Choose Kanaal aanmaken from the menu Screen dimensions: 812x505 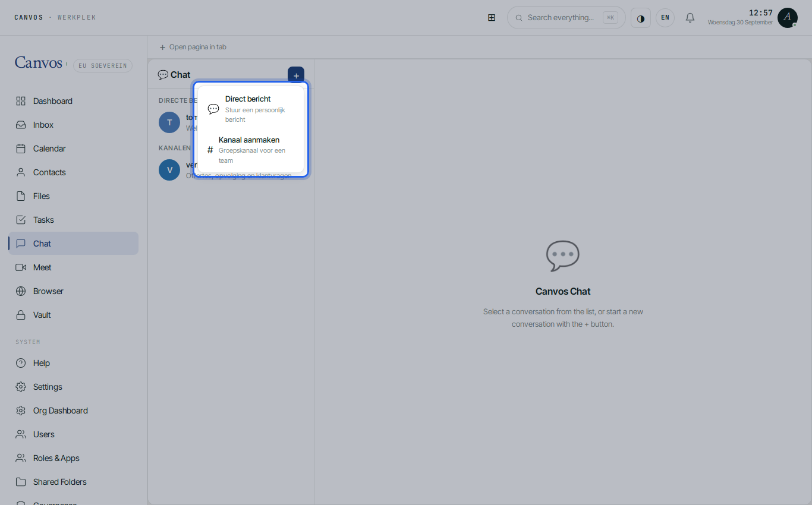tap(251, 150)
